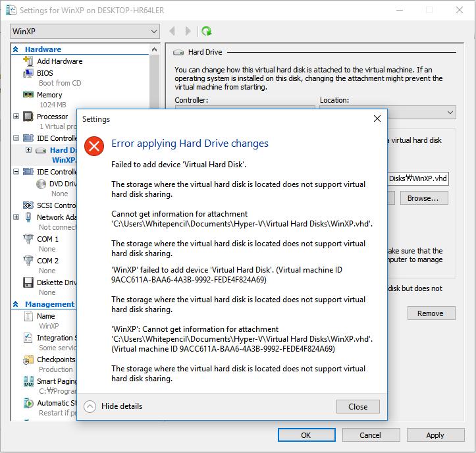The image size is (476, 453).
Task: Collapse the Management section chevron
Action: [16, 304]
